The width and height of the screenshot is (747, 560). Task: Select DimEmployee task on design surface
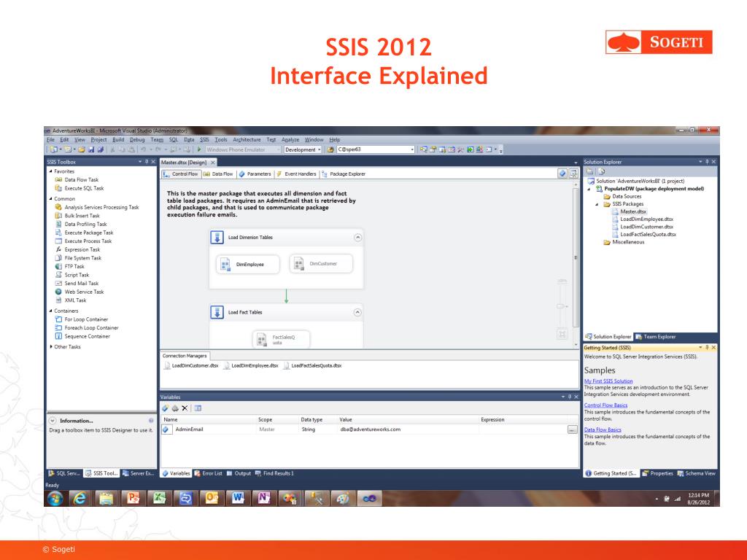248,264
